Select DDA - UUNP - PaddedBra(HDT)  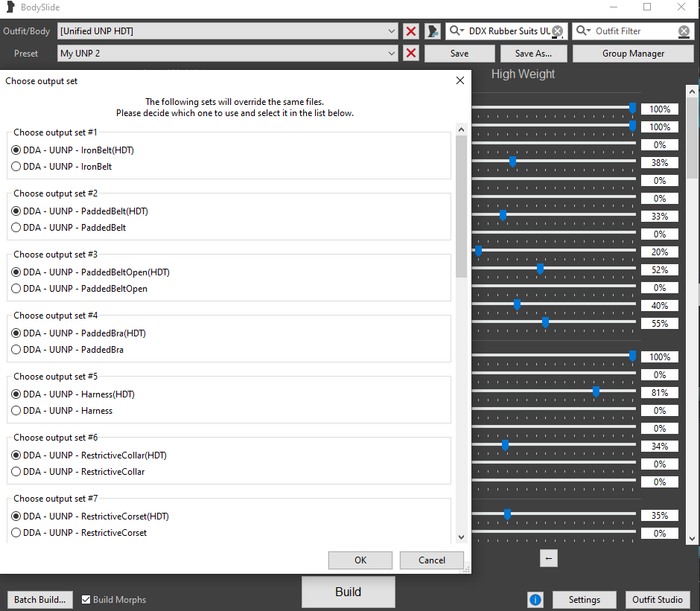[16, 333]
